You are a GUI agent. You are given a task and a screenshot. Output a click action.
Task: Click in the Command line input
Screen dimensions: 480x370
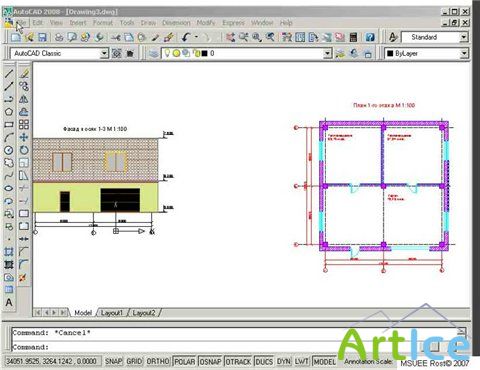tap(233, 347)
